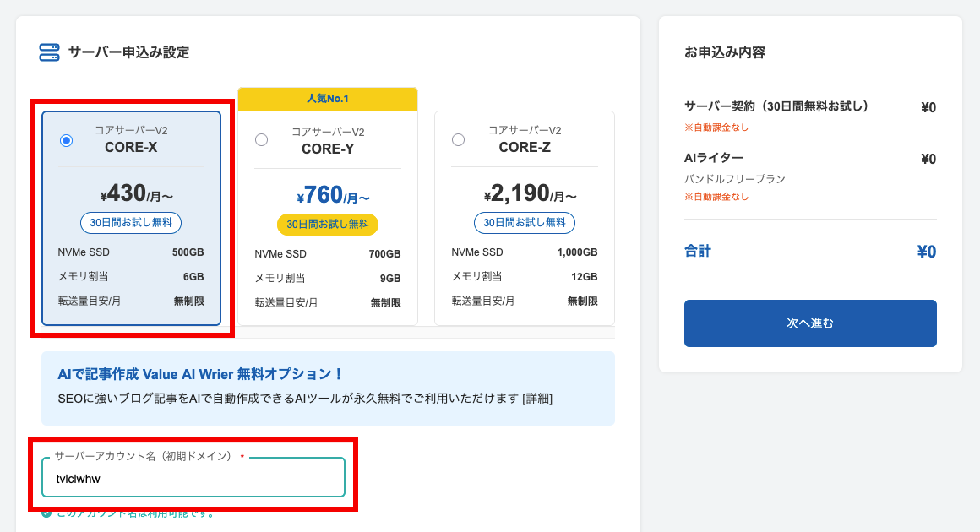This screenshot has width=980, height=532.
Task: Click the 人気No.1 banner on CORE-Y
Action: coord(328,99)
